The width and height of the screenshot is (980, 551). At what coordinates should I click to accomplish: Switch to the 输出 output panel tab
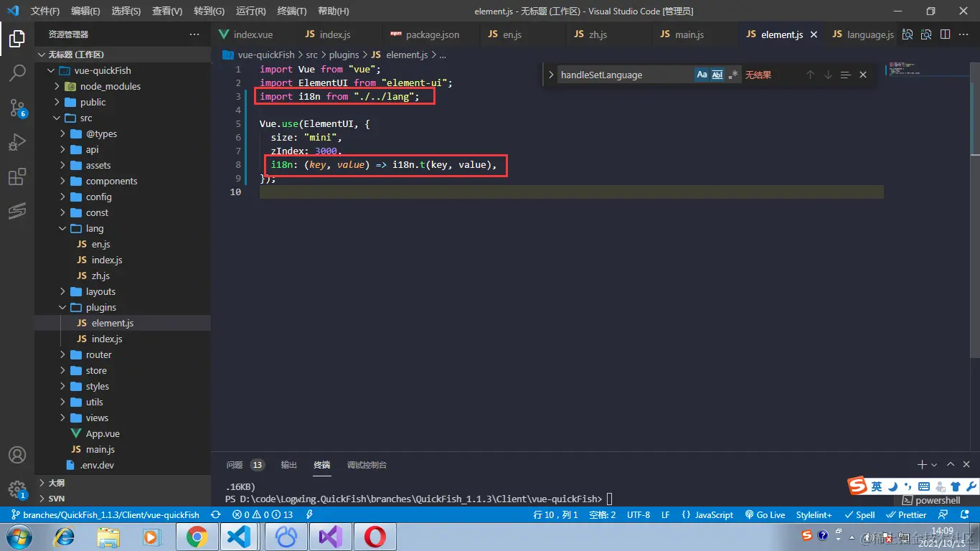tap(289, 465)
